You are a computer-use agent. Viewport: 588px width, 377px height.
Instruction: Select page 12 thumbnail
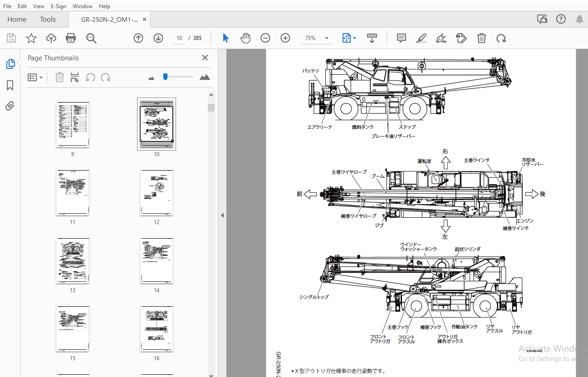[x=157, y=192]
